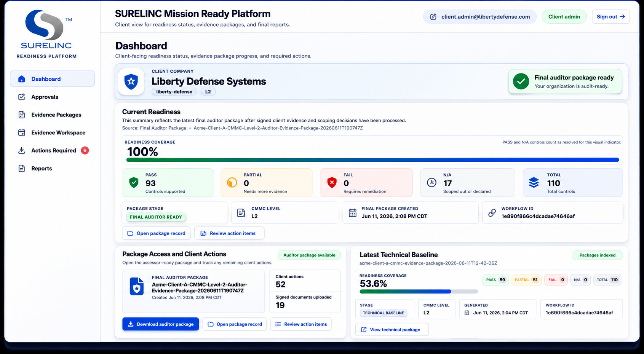Click the CMMC Level document icon

point(241,213)
